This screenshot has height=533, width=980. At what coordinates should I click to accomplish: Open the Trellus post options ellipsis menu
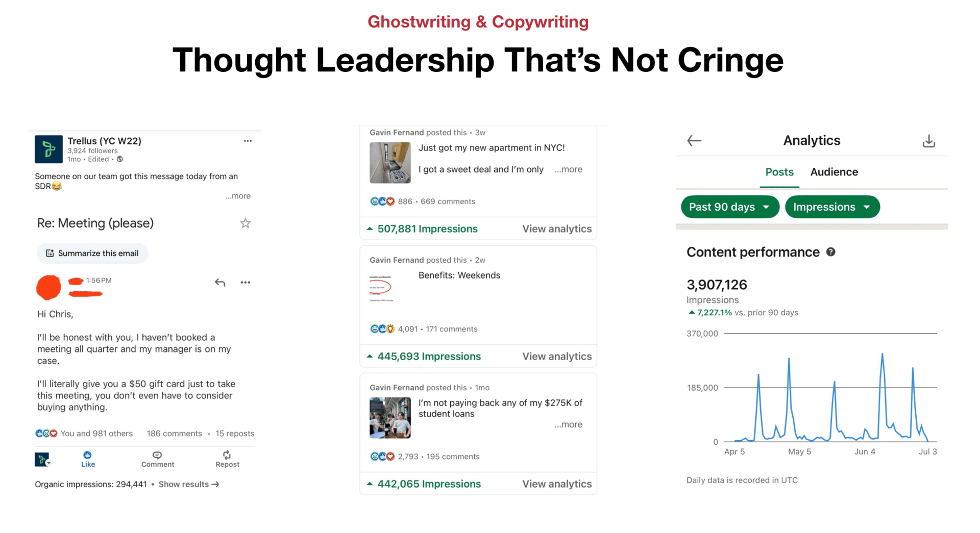tap(248, 141)
